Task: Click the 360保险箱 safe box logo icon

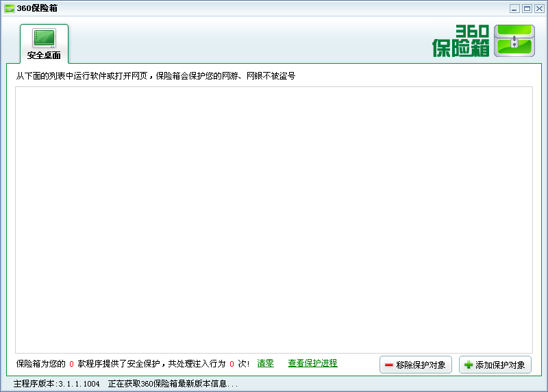Action: pyautogui.click(x=514, y=40)
